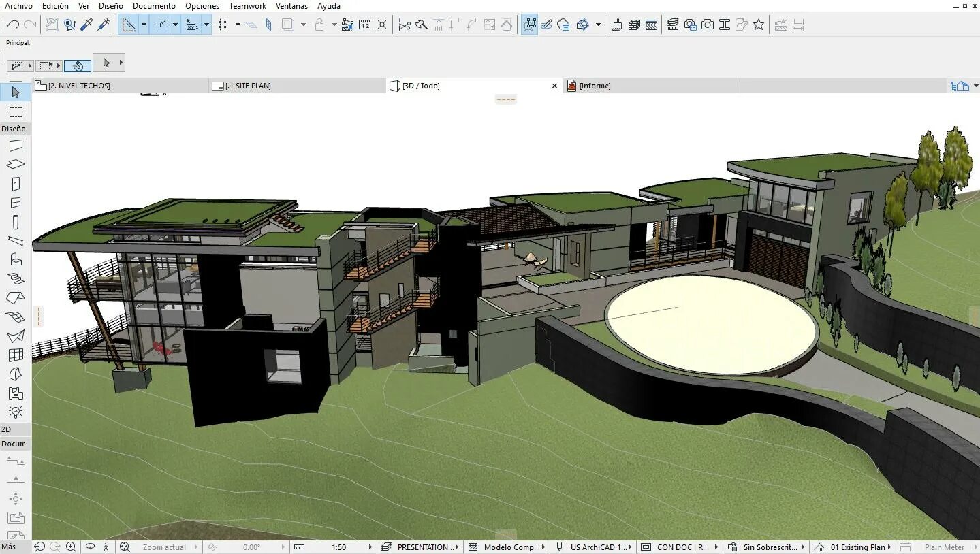Screen dimensions: 980x554
Task: Select the syringe inject parameters tool
Action: [104, 25]
